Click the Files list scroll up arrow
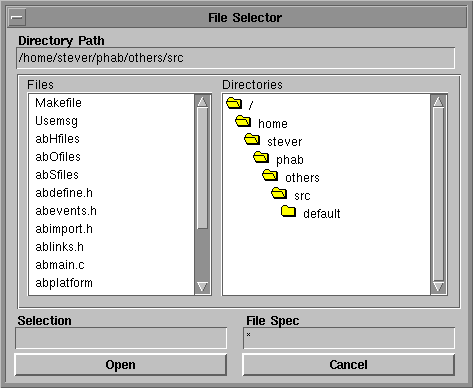This screenshot has width=473, height=388. click(x=202, y=102)
